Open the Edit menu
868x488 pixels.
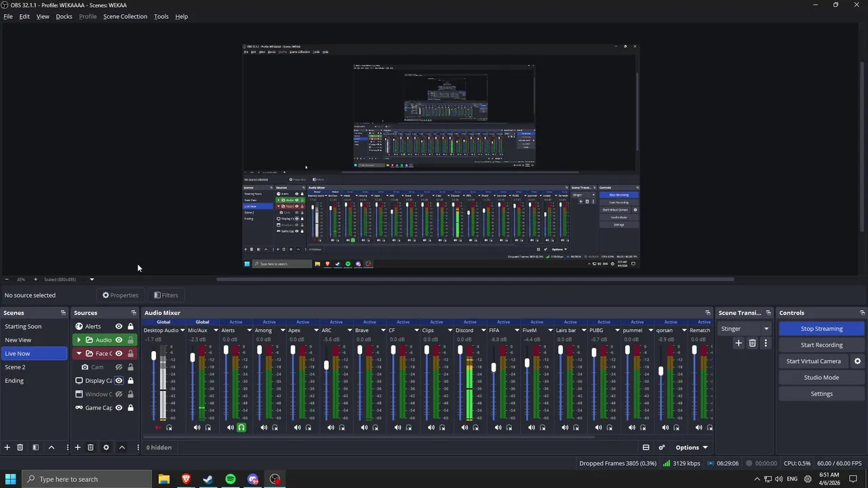pyautogui.click(x=24, y=16)
